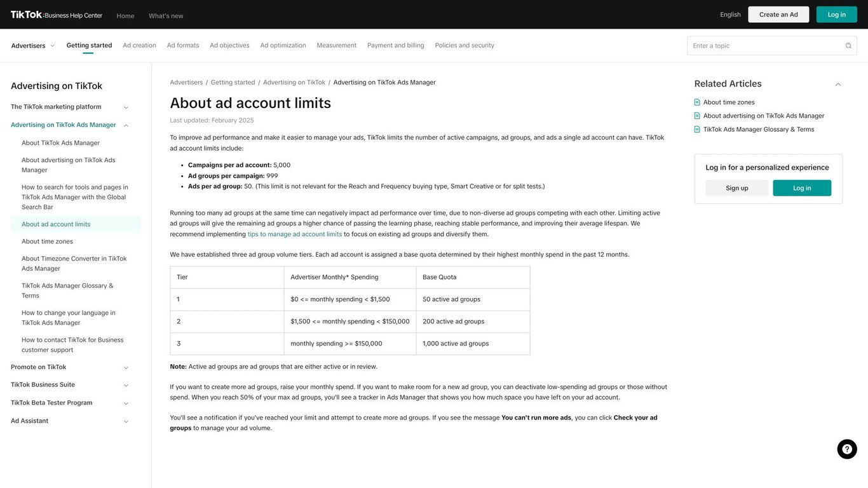The image size is (868, 488).
Task: Click the Create an Ad button
Action: [778, 15]
